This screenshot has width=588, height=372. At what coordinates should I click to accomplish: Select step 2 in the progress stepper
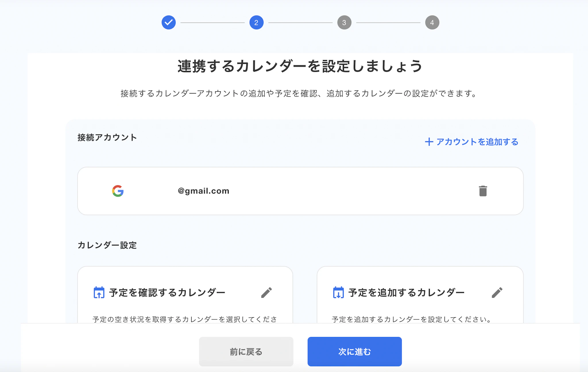pyautogui.click(x=256, y=22)
